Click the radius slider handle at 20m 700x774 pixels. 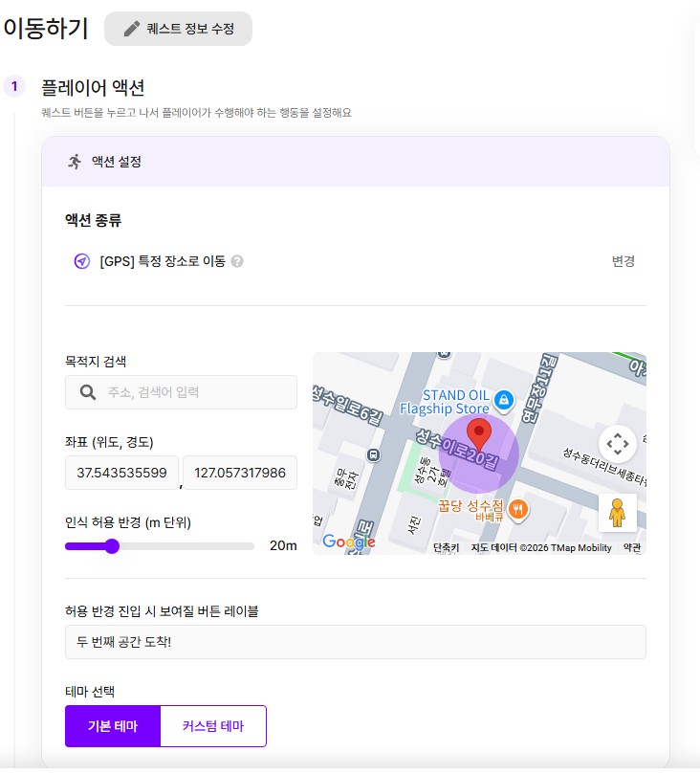tap(113, 546)
